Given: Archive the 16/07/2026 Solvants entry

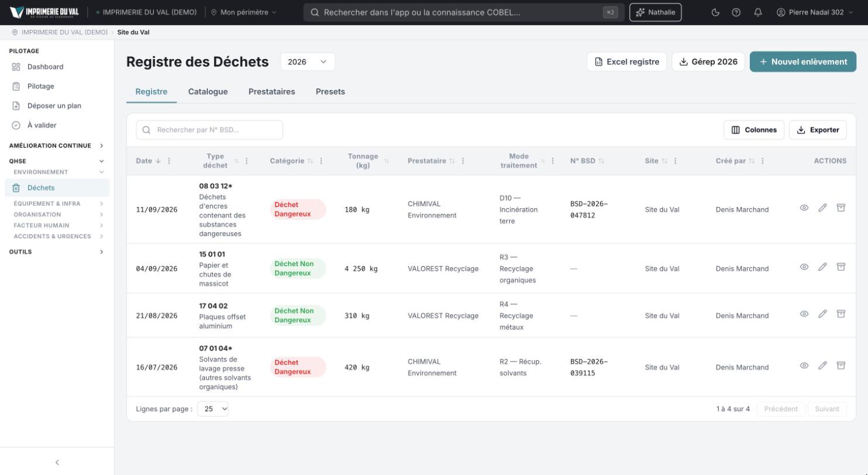Looking at the screenshot, I should (x=840, y=366).
